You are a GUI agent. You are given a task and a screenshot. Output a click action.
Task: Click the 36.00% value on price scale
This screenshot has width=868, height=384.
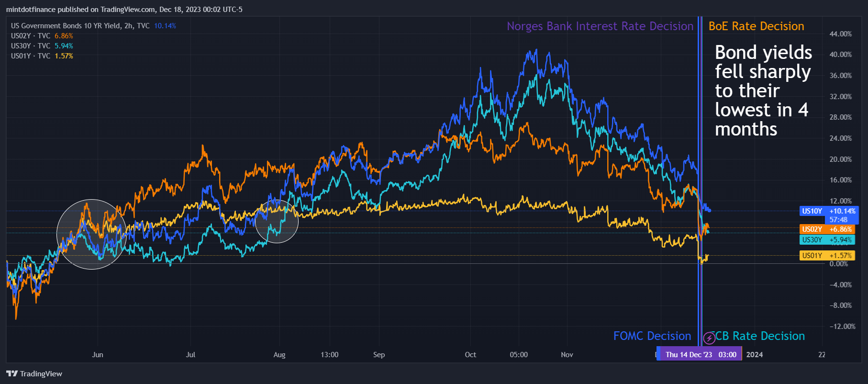pos(841,76)
